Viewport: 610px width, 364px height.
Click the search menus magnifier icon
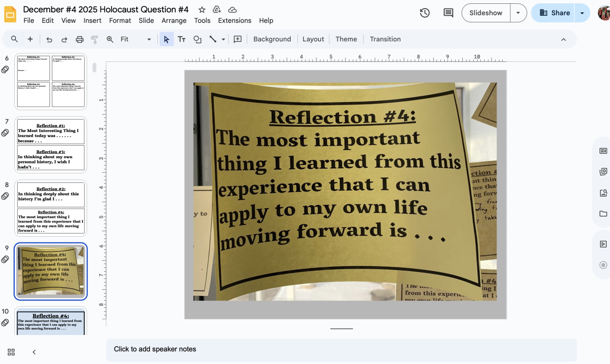(15, 39)
